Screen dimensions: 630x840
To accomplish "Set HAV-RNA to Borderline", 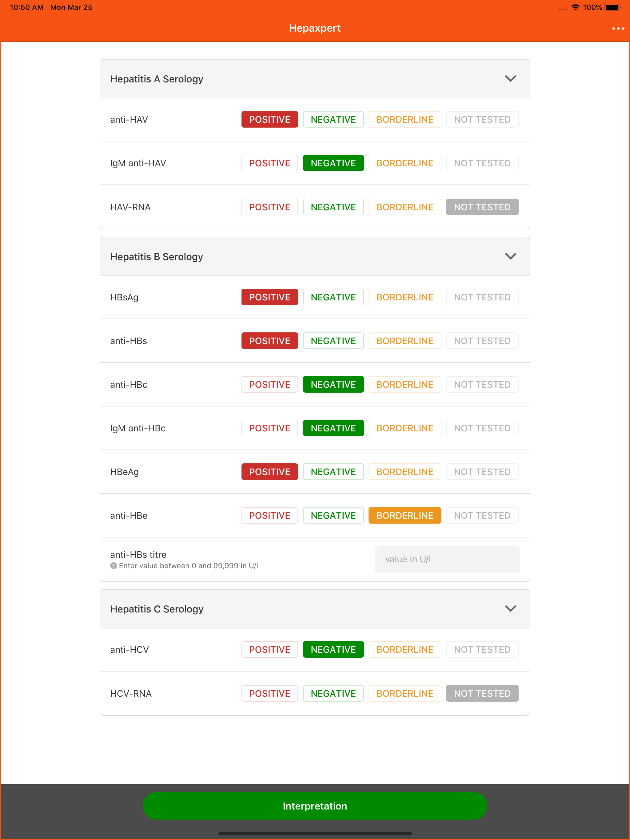I will pos(404,207).
